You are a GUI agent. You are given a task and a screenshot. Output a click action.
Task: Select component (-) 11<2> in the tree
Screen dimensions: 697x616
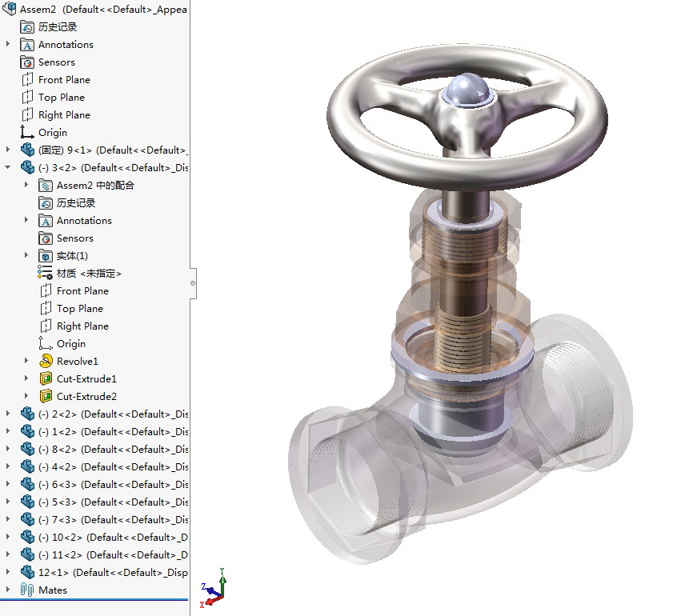pos(113,555)
